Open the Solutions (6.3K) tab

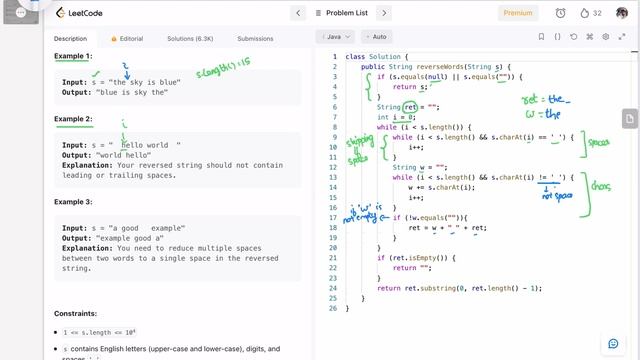[190, 39]
